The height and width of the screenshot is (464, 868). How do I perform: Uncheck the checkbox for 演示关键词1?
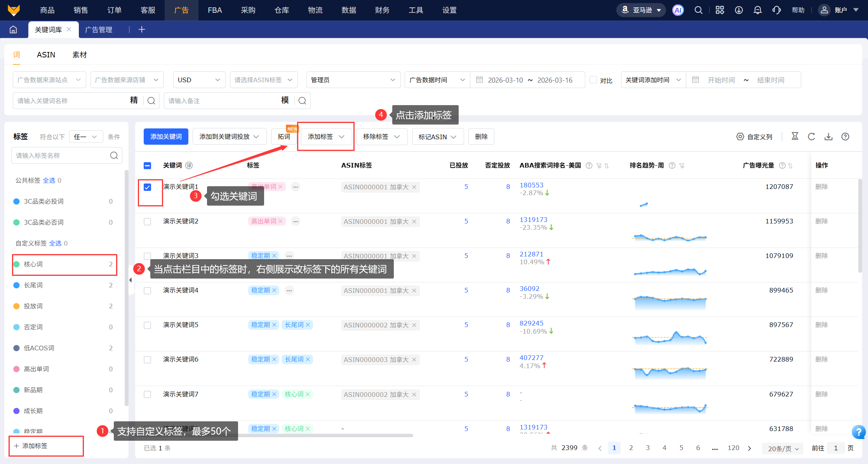147,187
